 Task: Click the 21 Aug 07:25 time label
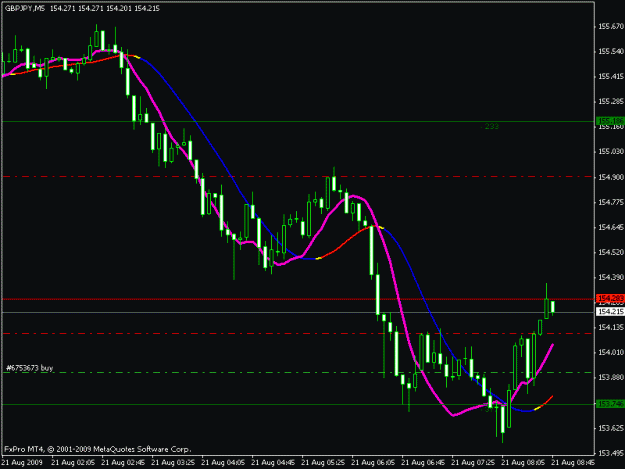(x=473, y=463)
